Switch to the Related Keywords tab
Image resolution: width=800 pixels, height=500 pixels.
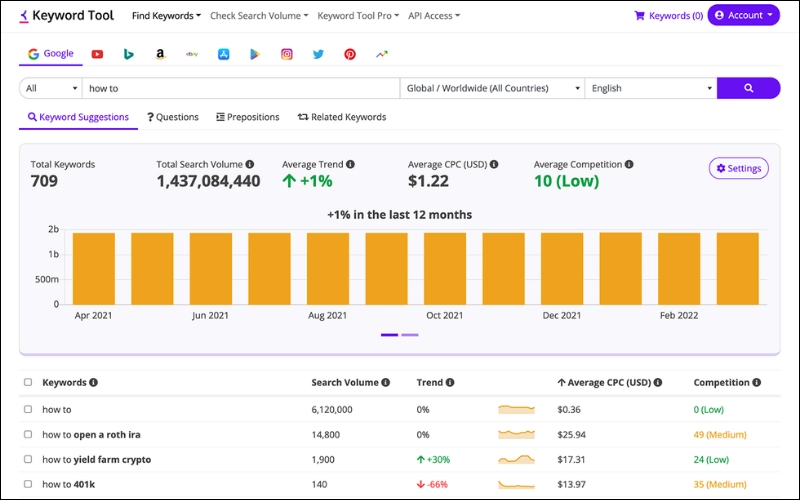342,117
